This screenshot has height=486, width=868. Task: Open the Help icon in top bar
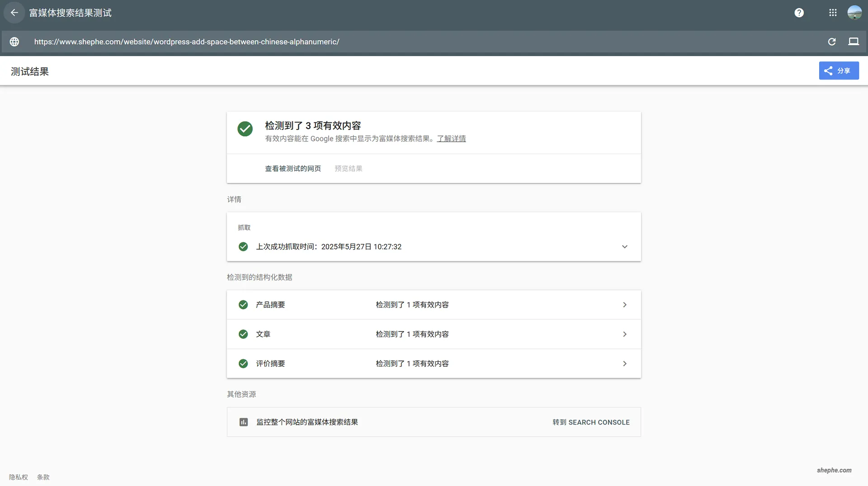point(799,13)
